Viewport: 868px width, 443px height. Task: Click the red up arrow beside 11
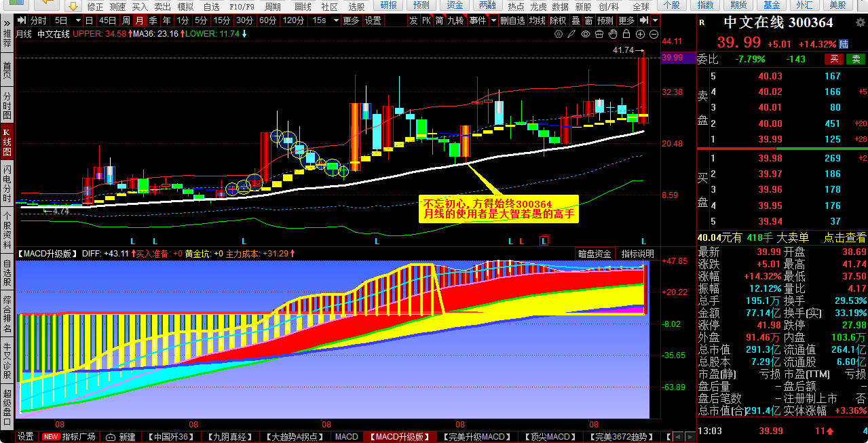pyautogui.click(x=829, y=431)
